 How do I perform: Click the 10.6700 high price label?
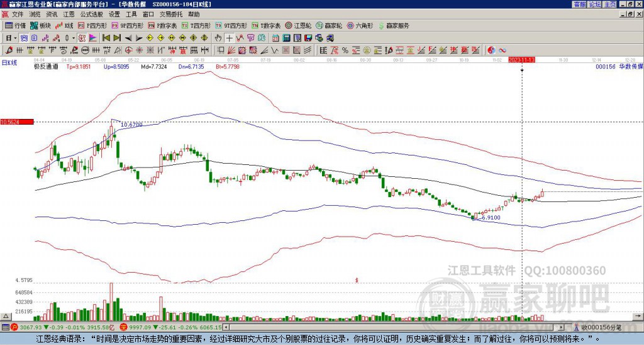click(x=131, y=125)
